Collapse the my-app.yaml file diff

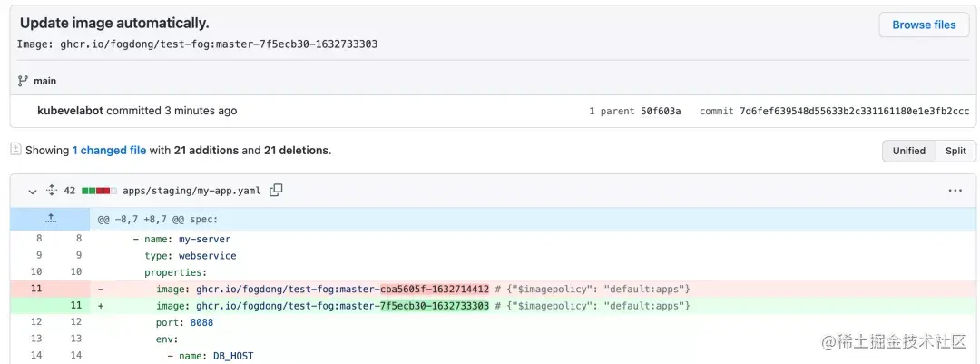pyautogui.click(x=33, y=191)
